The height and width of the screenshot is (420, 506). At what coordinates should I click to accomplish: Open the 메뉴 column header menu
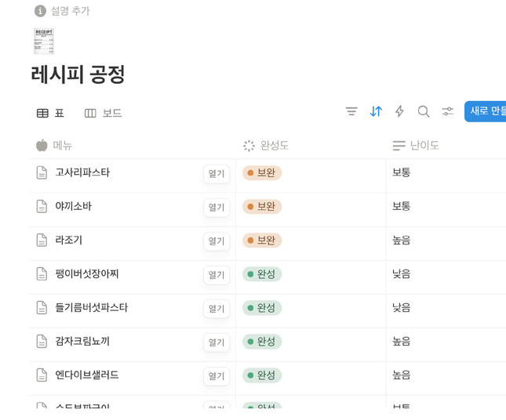pos(63,146)
